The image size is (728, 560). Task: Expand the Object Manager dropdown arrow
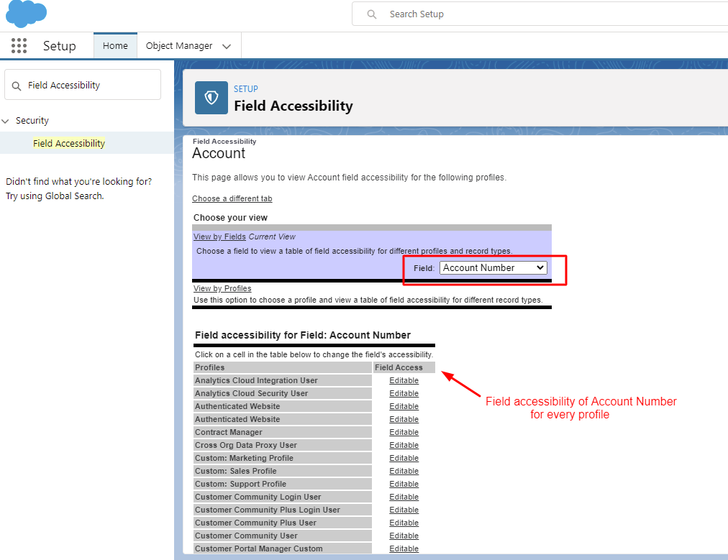(227, 47)
